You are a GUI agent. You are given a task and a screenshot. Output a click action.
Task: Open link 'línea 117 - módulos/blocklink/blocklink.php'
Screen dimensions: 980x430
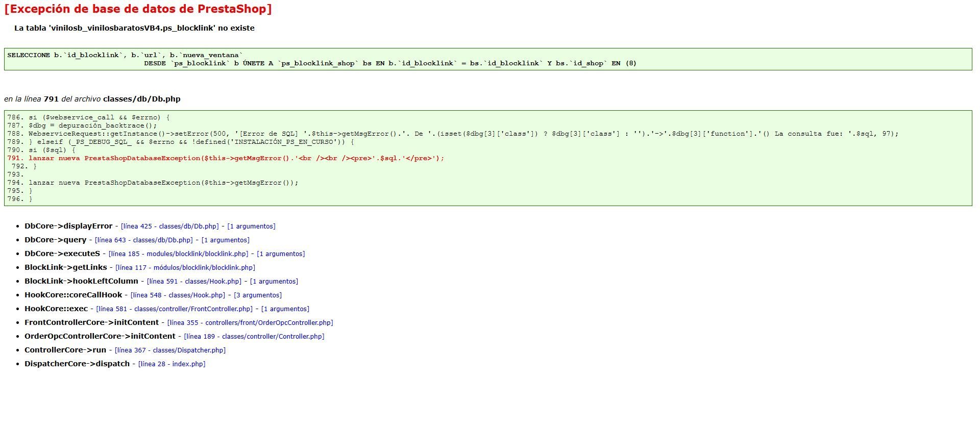185,268
